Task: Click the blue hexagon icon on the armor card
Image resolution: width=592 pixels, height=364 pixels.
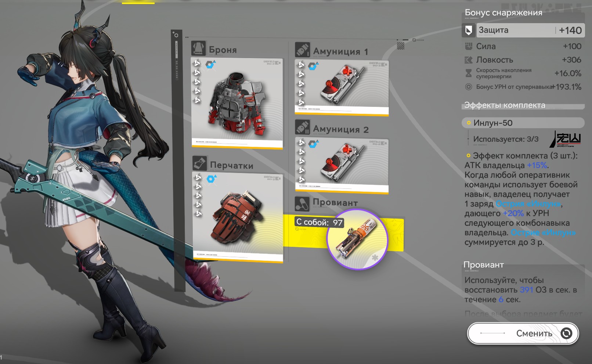Action: pyautogui.click(x=210, y=65)
